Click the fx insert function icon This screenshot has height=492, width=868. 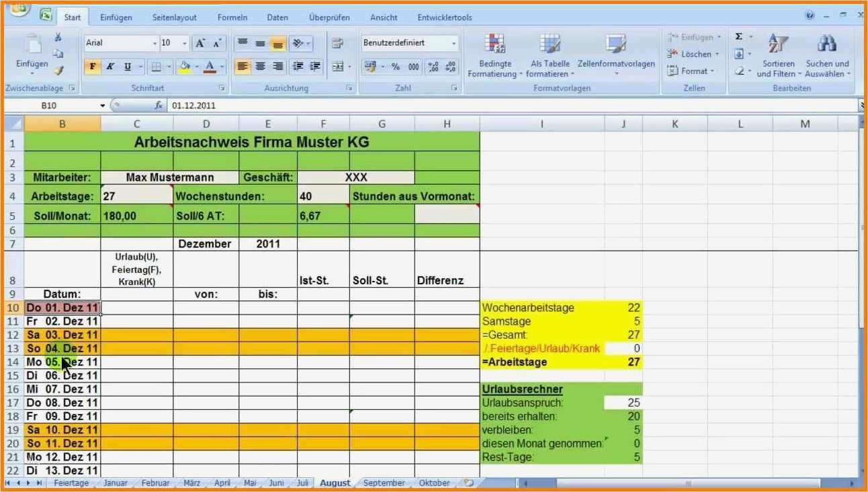tap(159, 106)
